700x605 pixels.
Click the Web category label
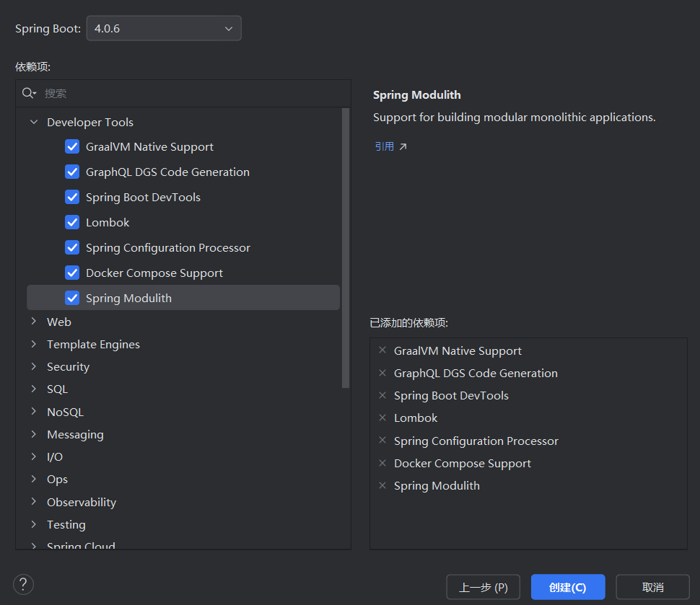[x=59, y=322]
